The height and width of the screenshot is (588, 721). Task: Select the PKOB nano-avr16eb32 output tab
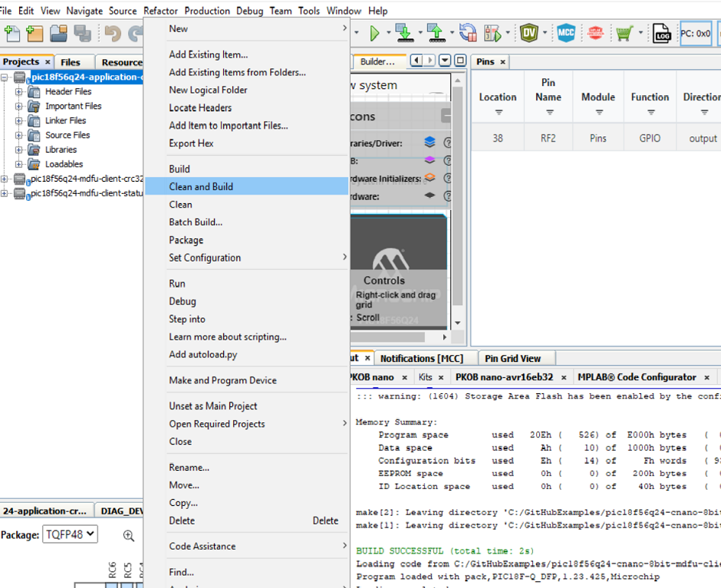click(x=504, y=377)
